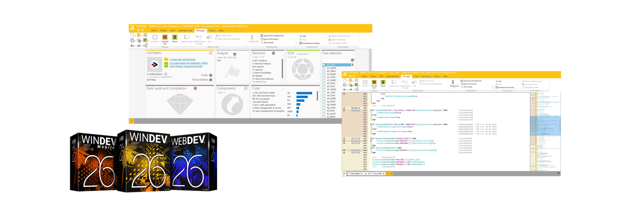Viewport: 644px width, 221px height.
Task: Click Hexadecimal display in the code editor window
Action: pos(505,87)
